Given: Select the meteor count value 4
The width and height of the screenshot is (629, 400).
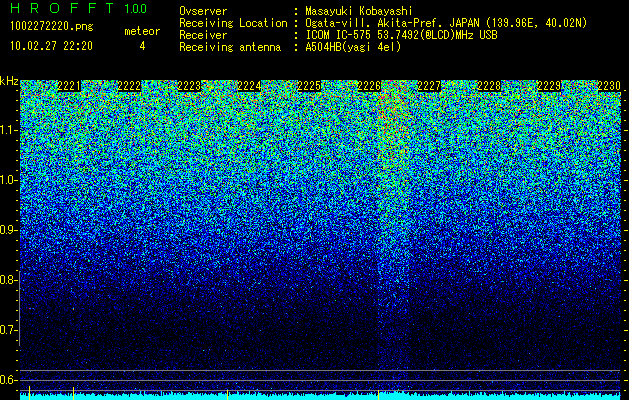Looking at the screenshot, I should click(142, 46).
